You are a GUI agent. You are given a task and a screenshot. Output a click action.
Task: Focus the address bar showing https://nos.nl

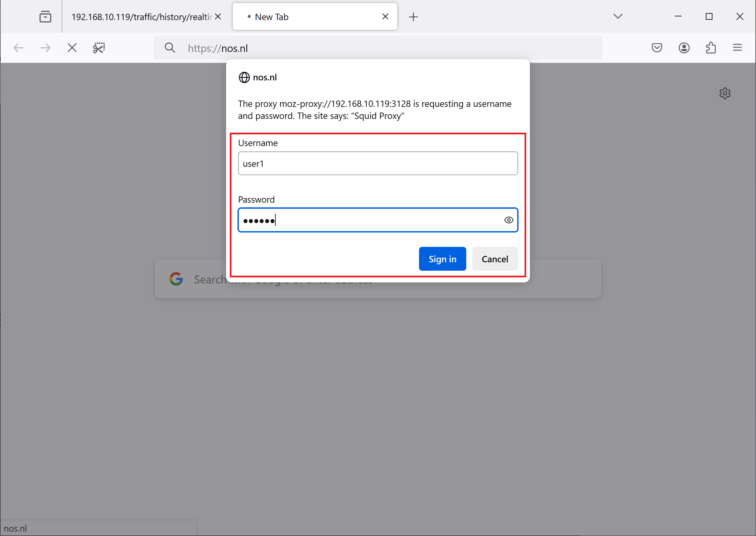pyautogui.click(x=378, y=48)
